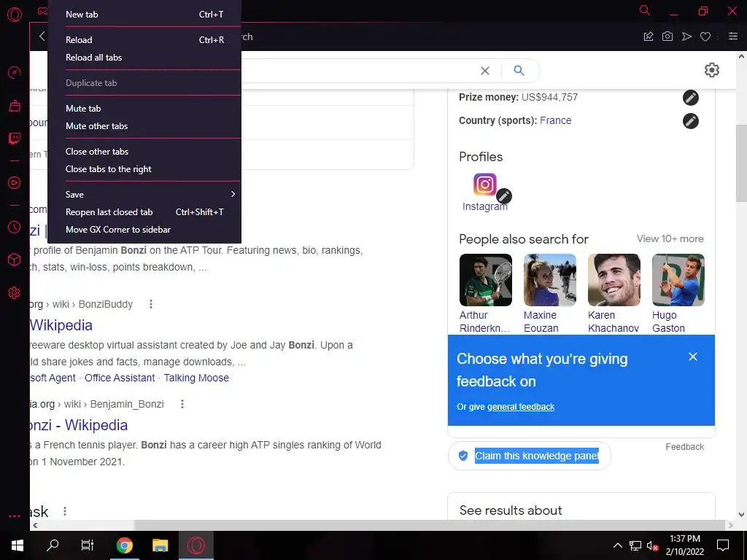Image resolution: width=747 pixels, height=560 pixels.
Task: Open Google quick settings gear
Action: tap(712, 70)
